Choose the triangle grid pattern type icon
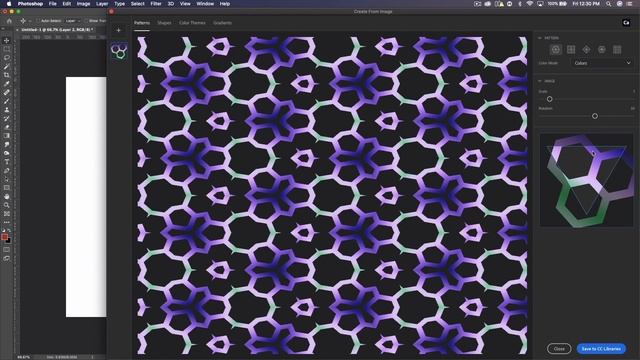The image size is (640, 360). pos(617,49)
